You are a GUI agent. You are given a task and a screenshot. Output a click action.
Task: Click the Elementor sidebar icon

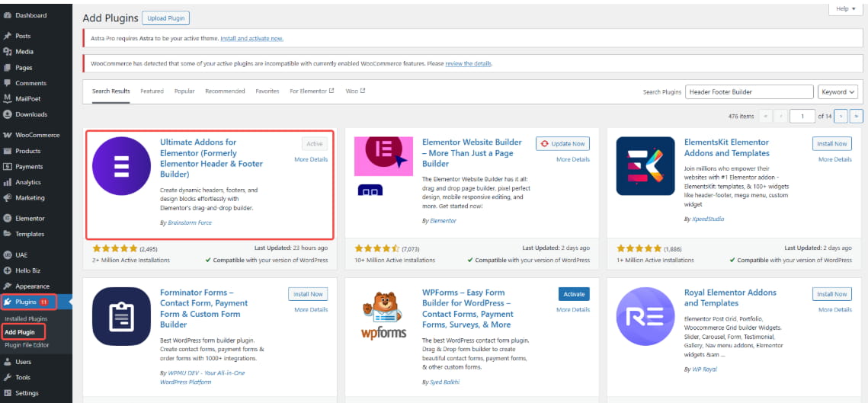point(8,218)
